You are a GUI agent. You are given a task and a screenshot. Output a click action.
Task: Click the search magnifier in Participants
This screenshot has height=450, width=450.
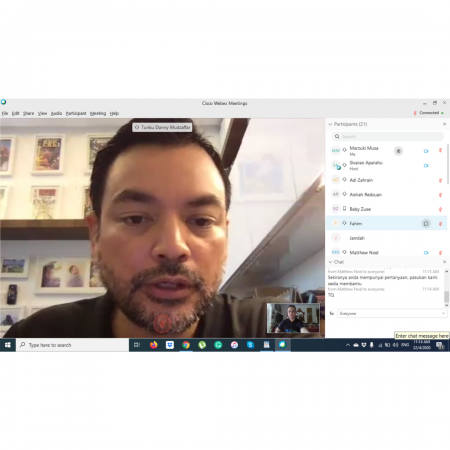pos(337,136)
